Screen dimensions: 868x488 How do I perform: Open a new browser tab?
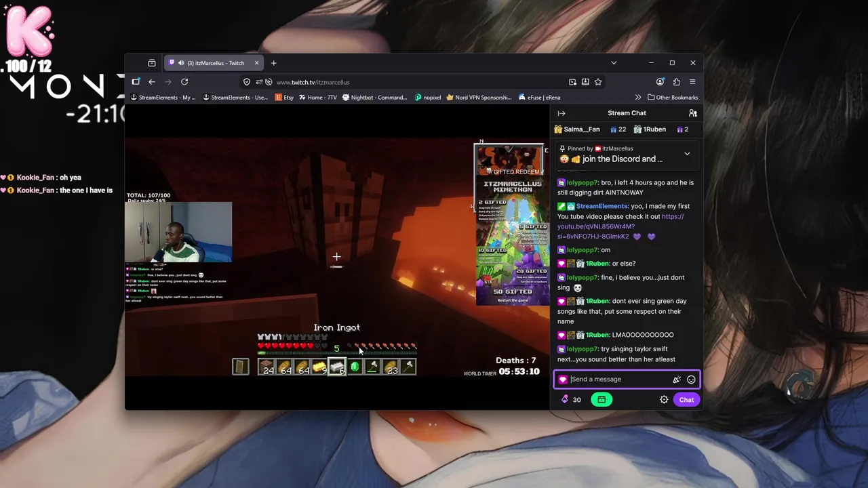point(274,63)
